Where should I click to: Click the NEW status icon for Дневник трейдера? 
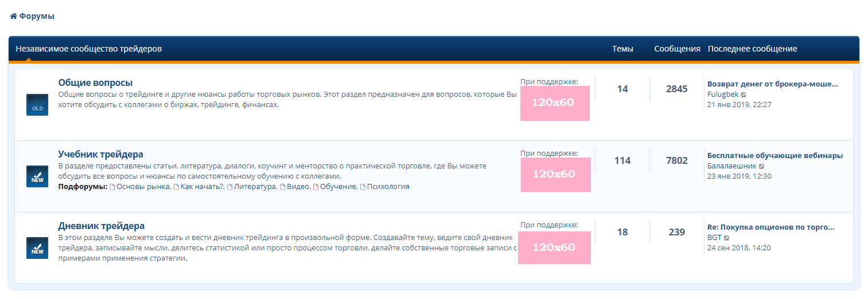point(37,248)
